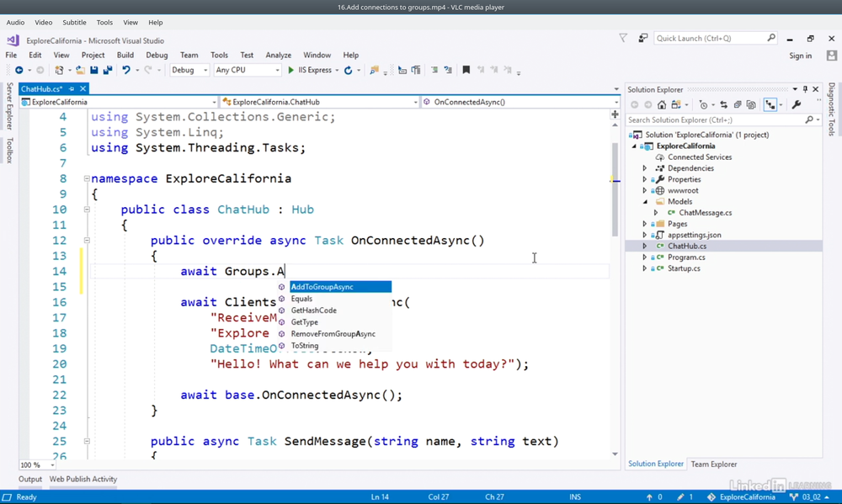
Task: Switch to the Team Explorer tab
Action: coord(714,464)
